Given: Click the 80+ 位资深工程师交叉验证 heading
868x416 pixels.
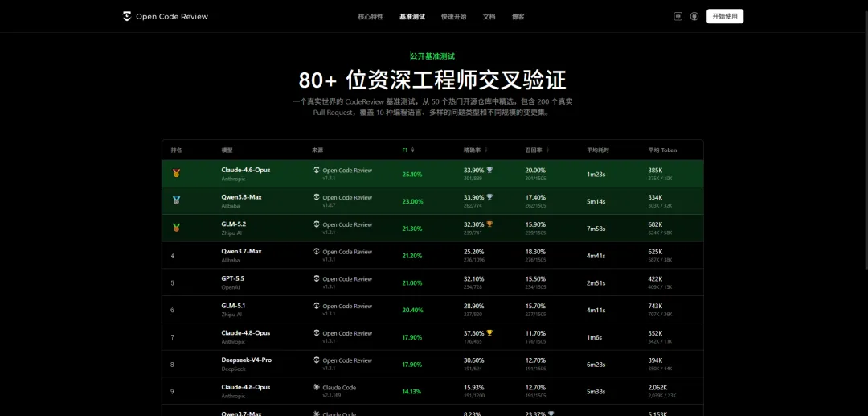Looking at the screenshot, I should tap(432, 81).
